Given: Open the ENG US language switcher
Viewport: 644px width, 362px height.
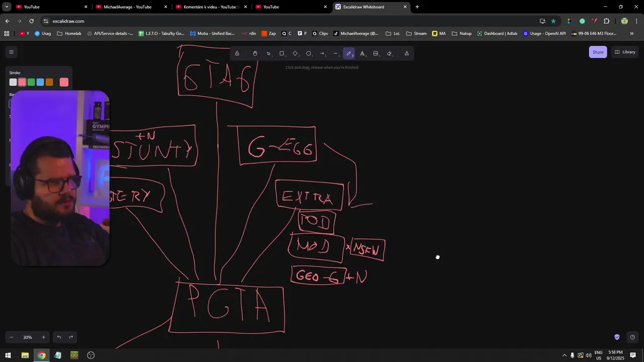Looking at the screenshot, I should (599, 355).
